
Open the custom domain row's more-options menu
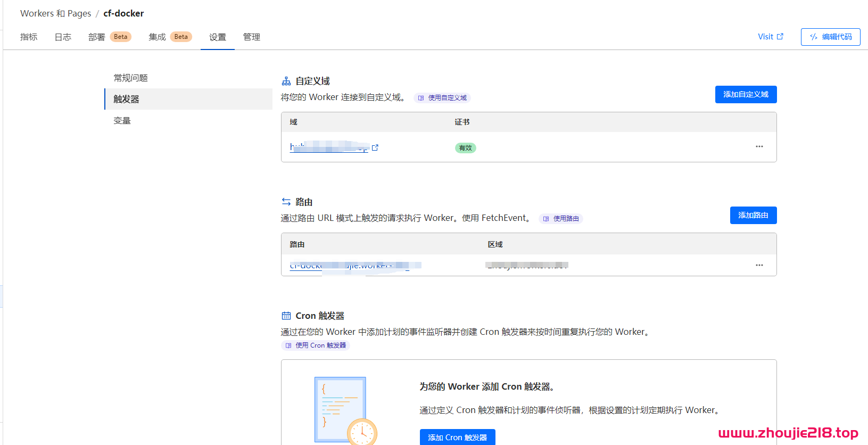coord(759,146)
